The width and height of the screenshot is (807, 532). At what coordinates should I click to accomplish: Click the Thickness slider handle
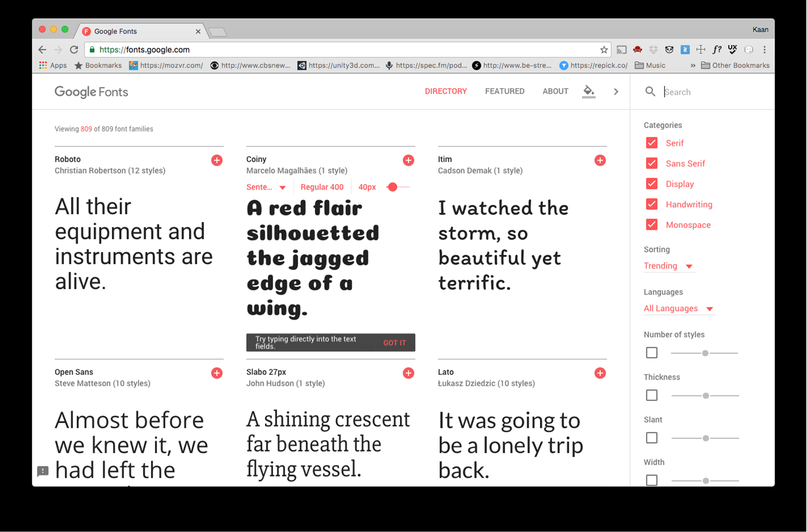[706, 396]
